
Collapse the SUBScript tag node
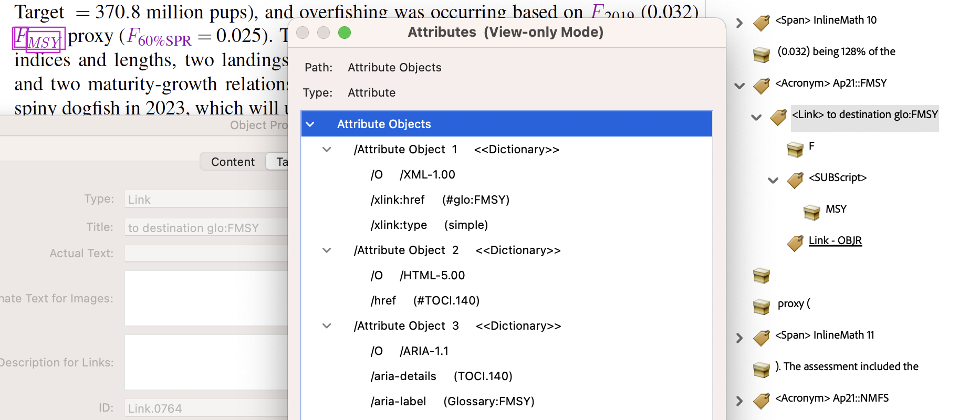773,180
